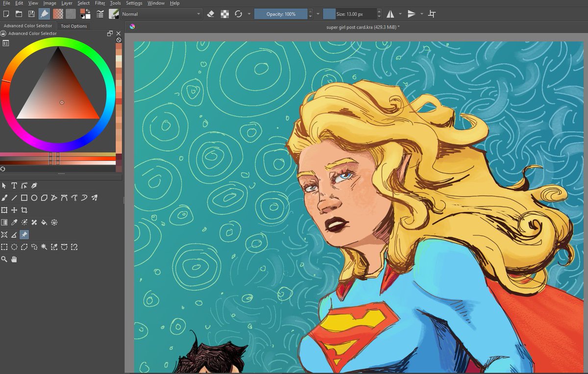Image resolution: width=588 pixels, height=374 pixels.
Task: Select the Edit Shapes tool
Action: point(24,186)
